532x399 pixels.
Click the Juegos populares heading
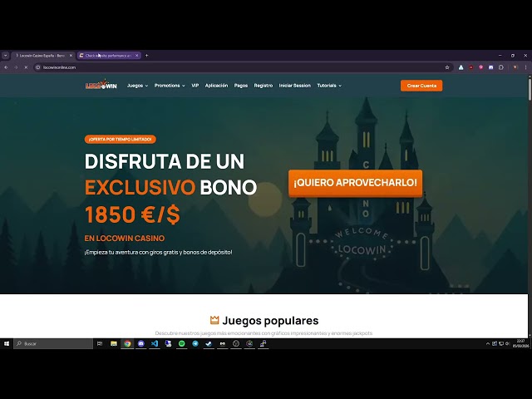point(270,320)
